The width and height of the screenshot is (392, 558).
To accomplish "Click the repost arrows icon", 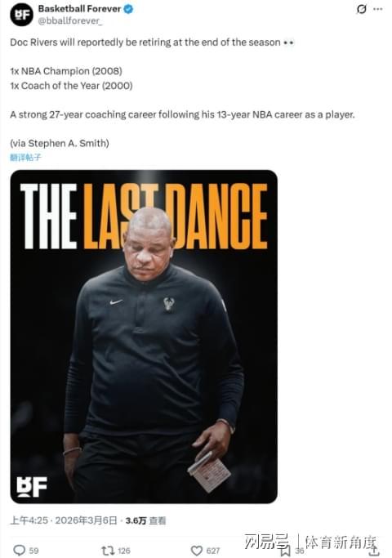I will tap(108, 551).
